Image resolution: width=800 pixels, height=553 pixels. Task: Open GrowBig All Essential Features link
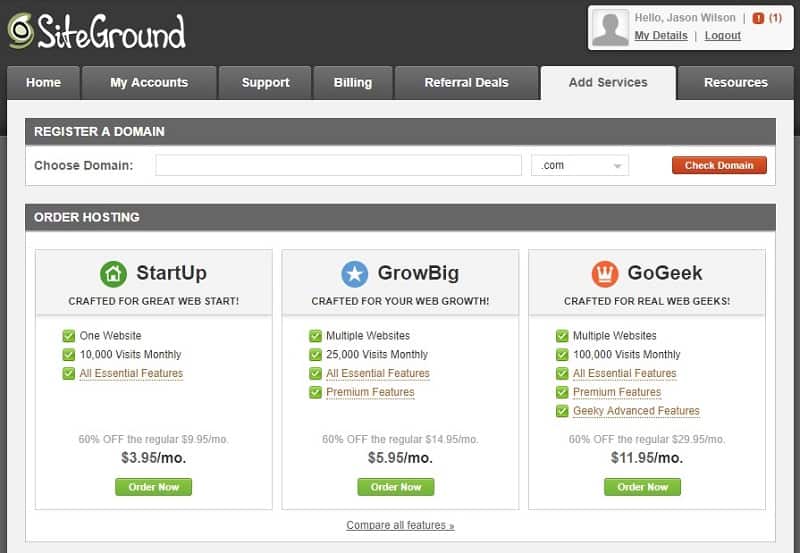click(378, 373)
